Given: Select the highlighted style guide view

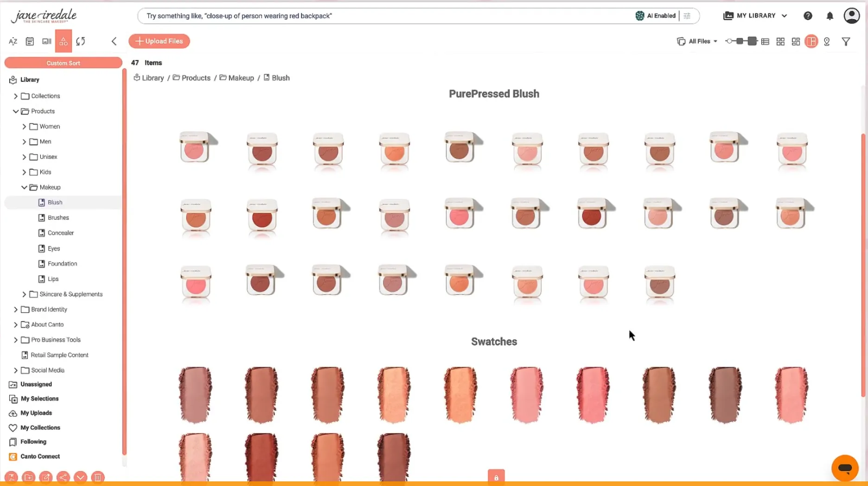Looking at the screenshot, I should tap(811, 42).
